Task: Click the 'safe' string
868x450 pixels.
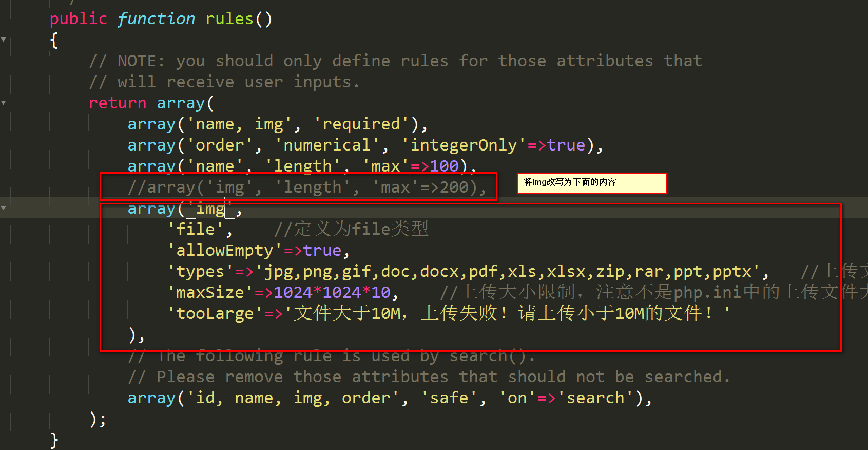Action: (449, 398)
